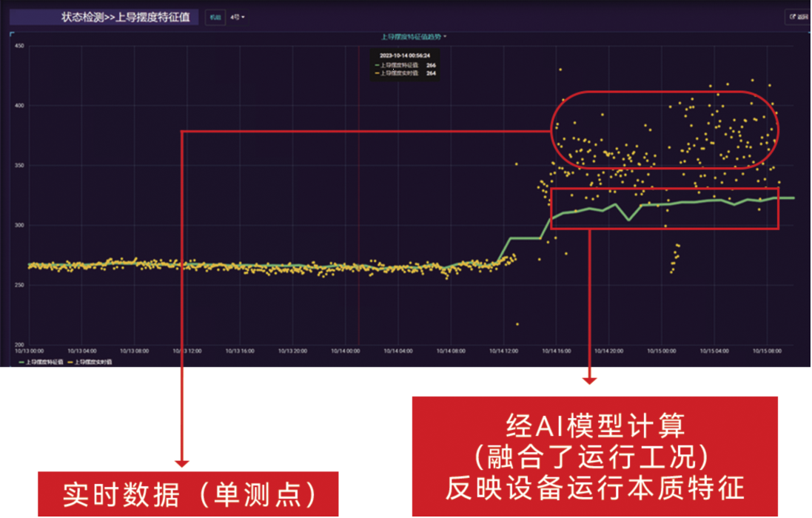
Task: Click the 返回 return button
Action: point(798,16)
